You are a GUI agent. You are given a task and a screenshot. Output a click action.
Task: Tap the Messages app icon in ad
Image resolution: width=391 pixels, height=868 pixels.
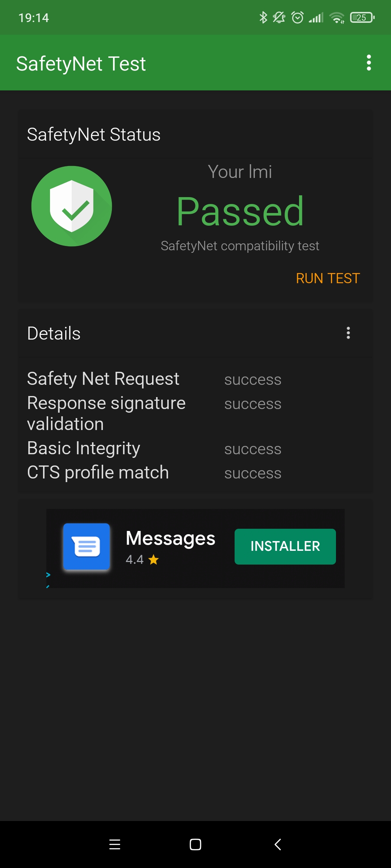(87, 546)
